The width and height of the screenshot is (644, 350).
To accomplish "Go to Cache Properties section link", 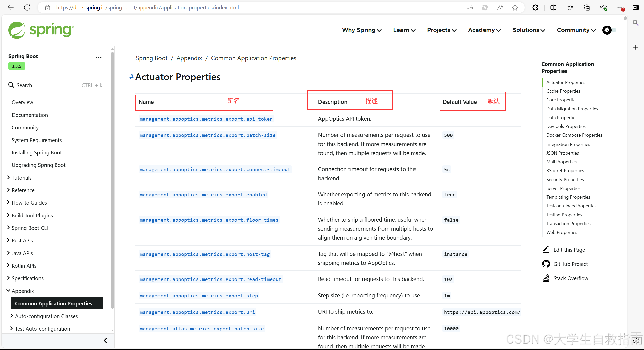I will (563, 91).
